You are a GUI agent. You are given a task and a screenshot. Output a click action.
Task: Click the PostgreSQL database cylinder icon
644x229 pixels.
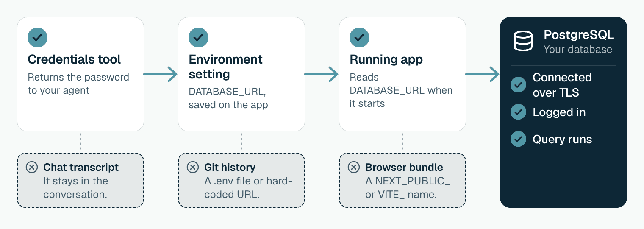[523, 41]
